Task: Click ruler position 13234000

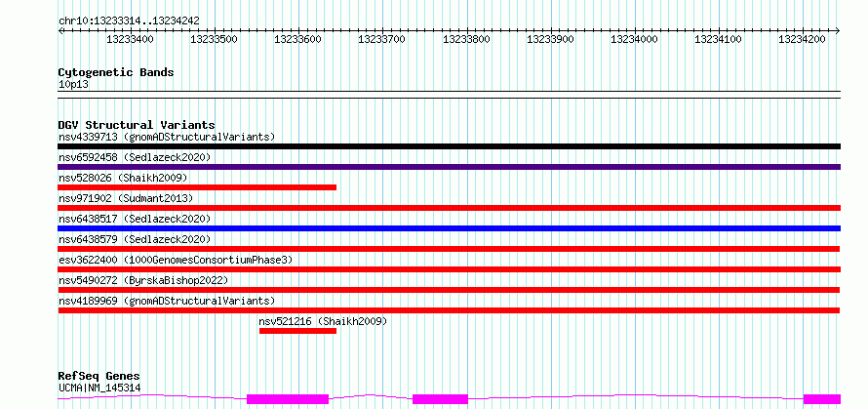Action: (635, 39)
